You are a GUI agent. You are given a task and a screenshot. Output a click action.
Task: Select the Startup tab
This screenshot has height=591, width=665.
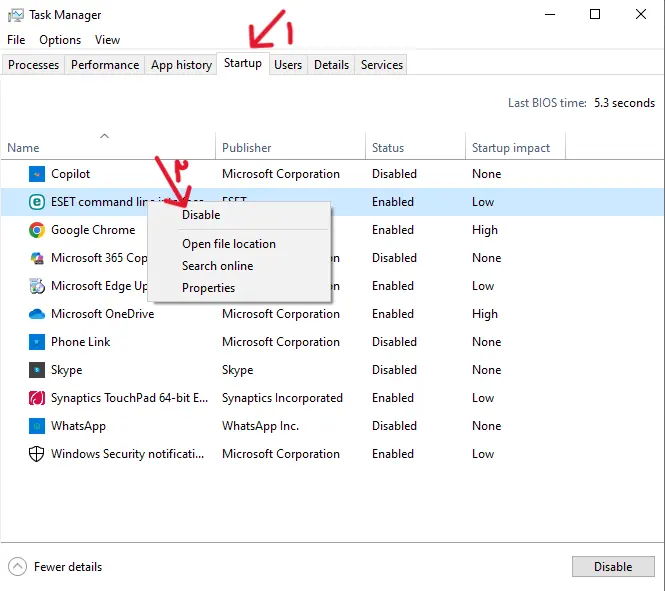pos(243,63)
